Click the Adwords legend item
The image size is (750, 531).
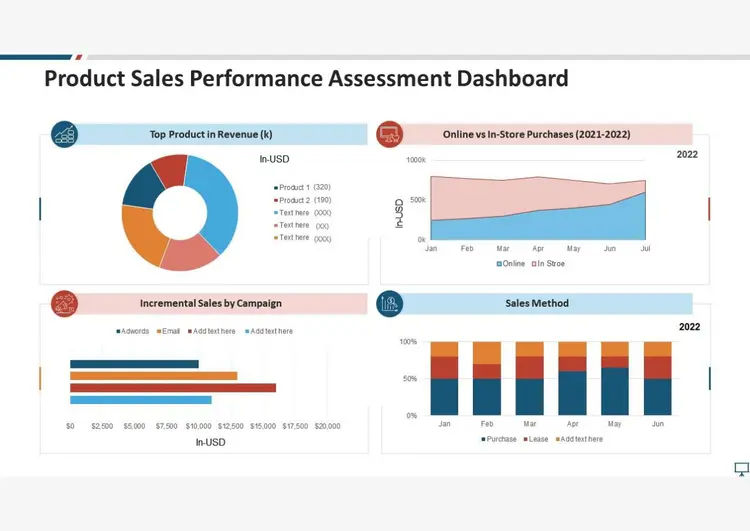coord(132,331)
